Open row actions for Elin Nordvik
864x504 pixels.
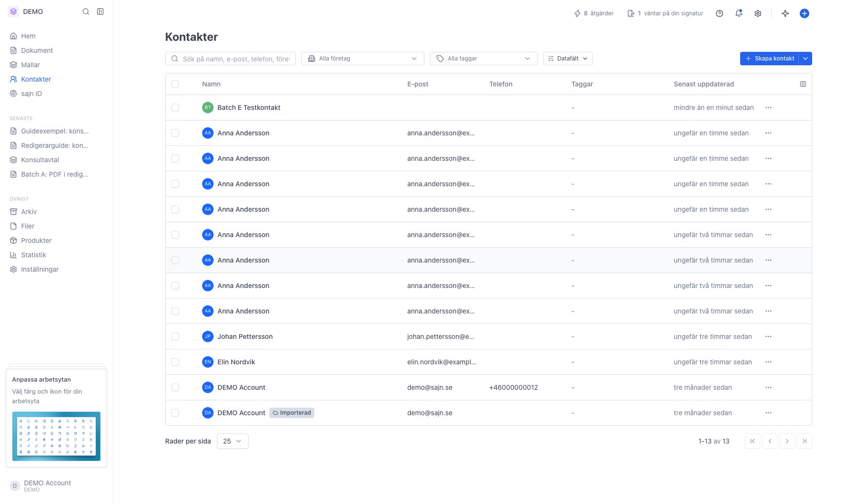[768, 362]
